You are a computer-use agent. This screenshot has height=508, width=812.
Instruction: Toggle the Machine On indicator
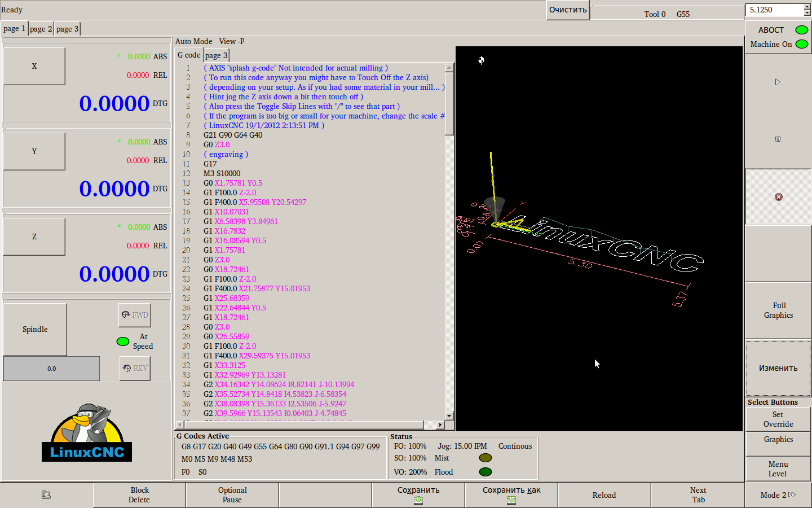(x=801, y=44)
